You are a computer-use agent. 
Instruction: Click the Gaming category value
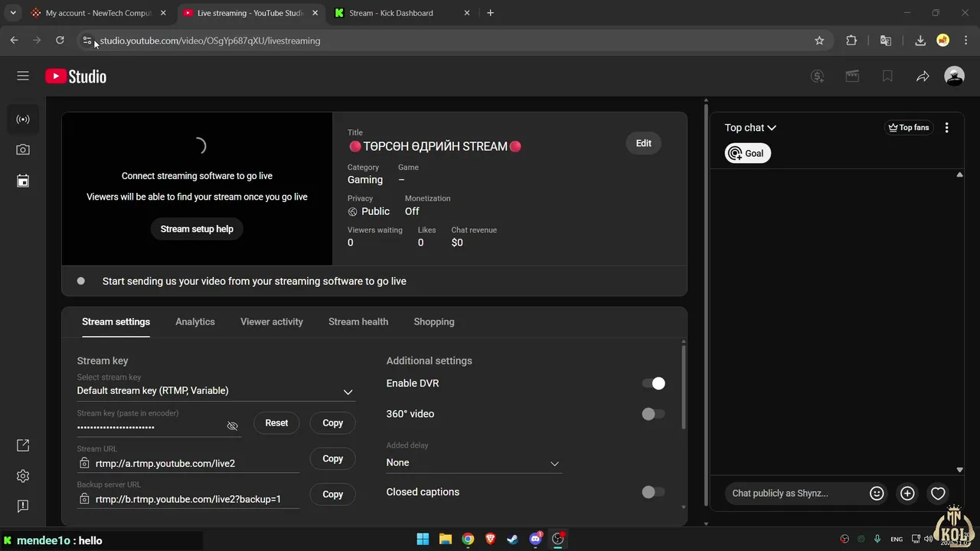[x=365, y=180]
